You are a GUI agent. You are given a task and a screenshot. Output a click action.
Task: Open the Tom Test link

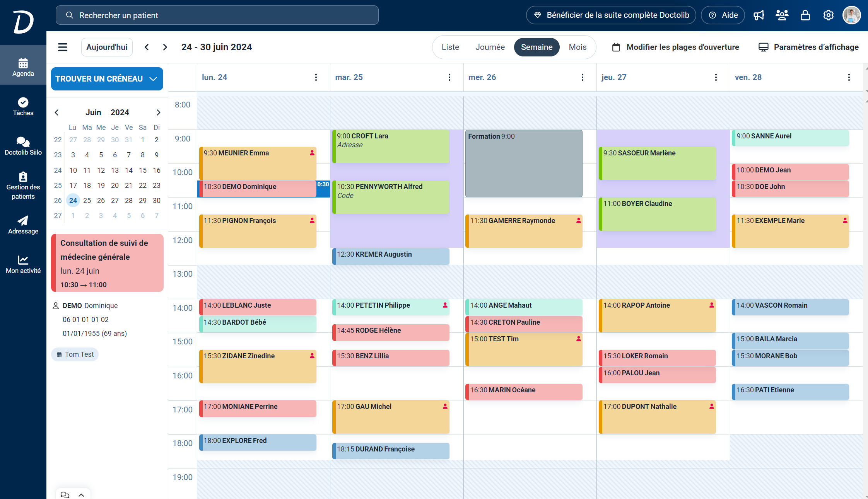(x=75, y=354)
